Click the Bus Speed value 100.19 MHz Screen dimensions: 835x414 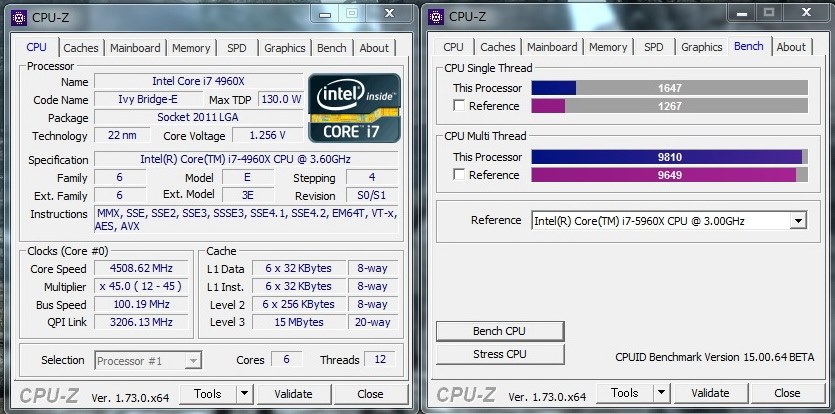point(141,304)
